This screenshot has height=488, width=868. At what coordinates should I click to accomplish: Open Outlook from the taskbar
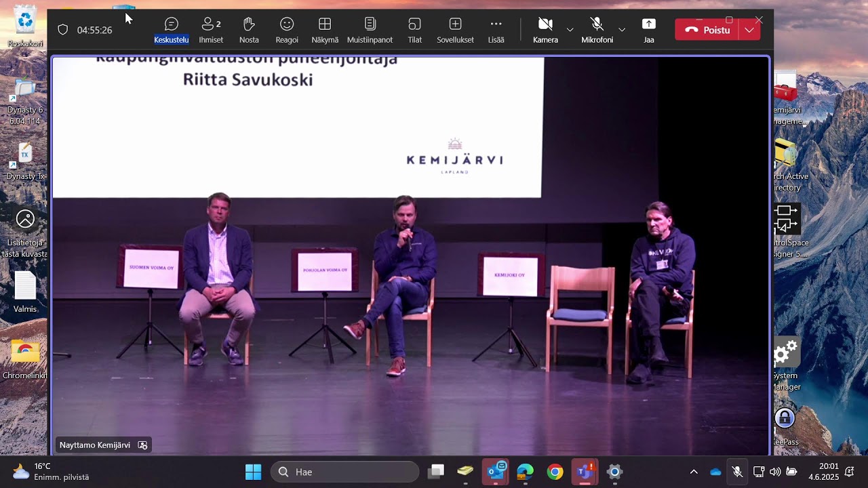pos(496,472)
